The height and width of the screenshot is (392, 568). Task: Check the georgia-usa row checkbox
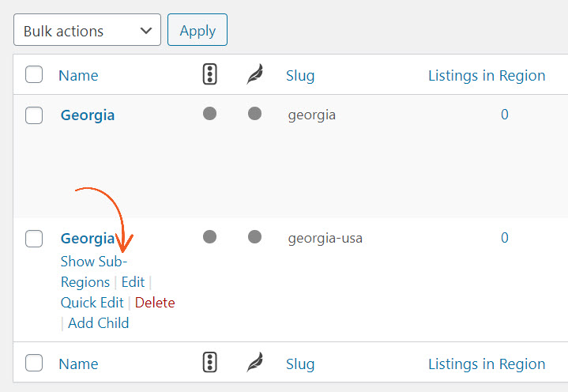[x=34, y=239]
